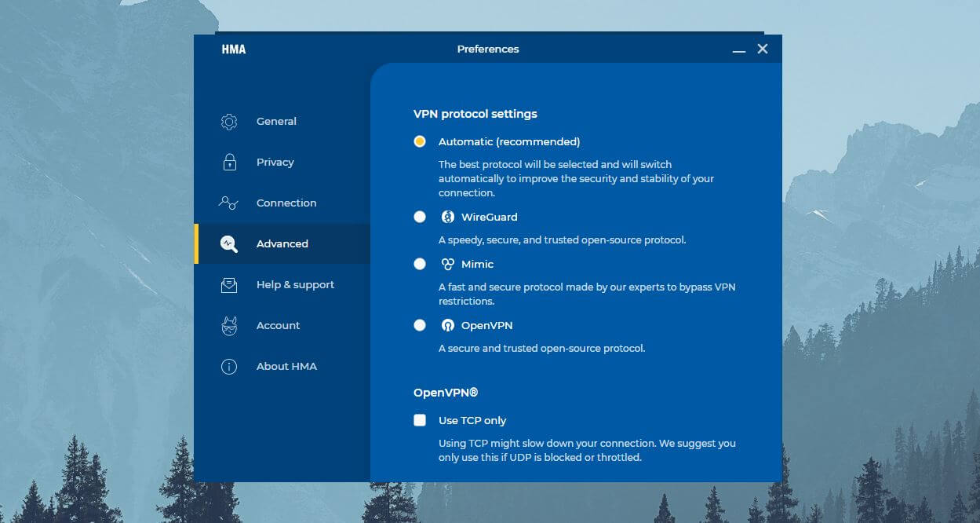Image resolution: width=980 pixels, height=523 pixels.
Task: Open the Account section
Action: coord(282,326)
